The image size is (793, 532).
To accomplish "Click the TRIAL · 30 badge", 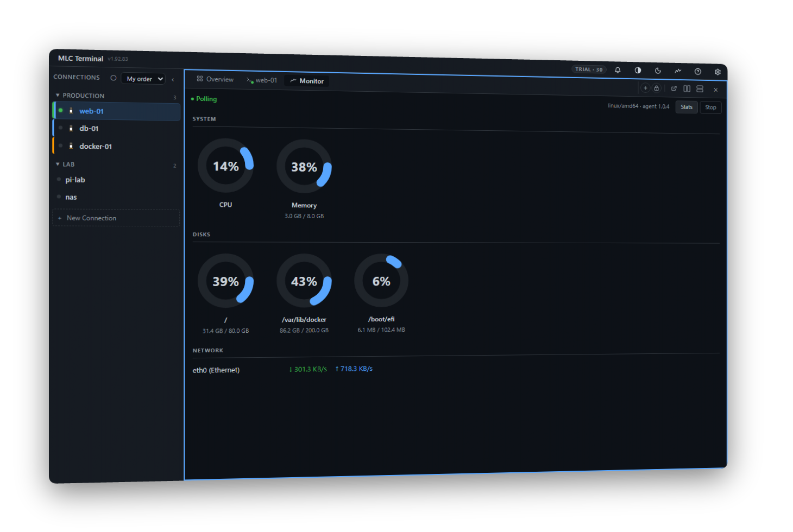I will (589, 69).
